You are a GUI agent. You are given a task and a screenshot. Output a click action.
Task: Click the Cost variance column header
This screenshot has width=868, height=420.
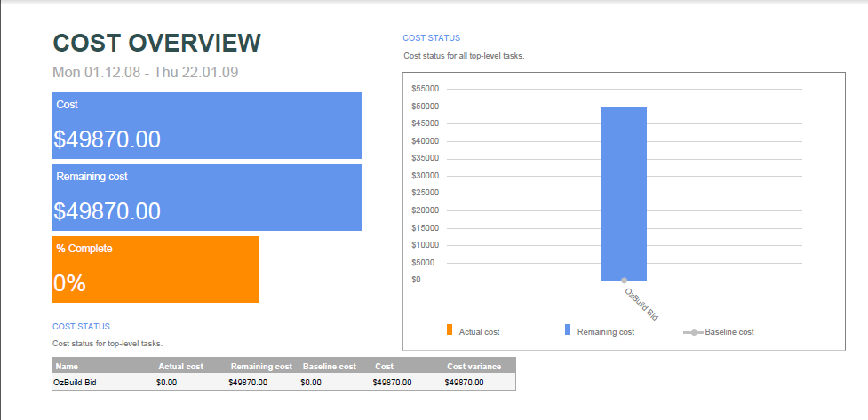(x=474, y=366)
